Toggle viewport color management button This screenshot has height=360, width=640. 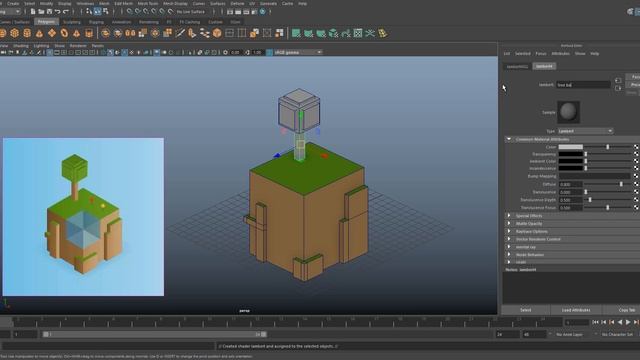pos(269,52)
